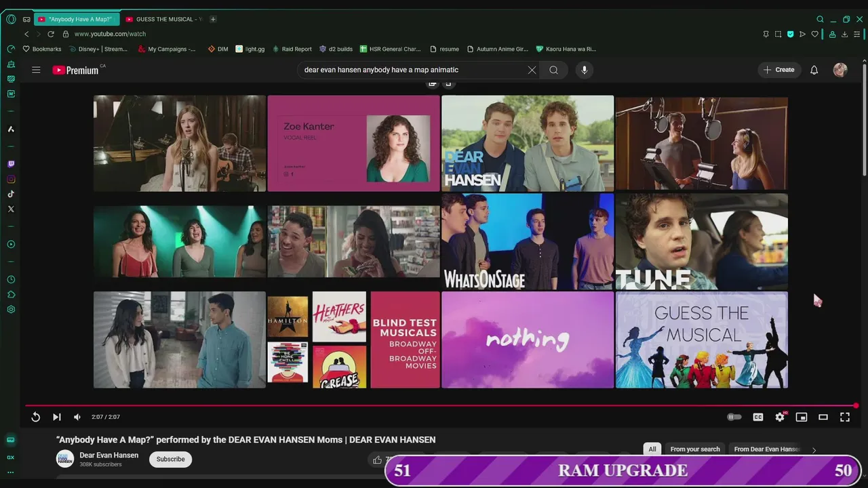This screenshot has width=868, height=488.
Task: Open d2 builds bookmark
Action: tap(336, 49)
